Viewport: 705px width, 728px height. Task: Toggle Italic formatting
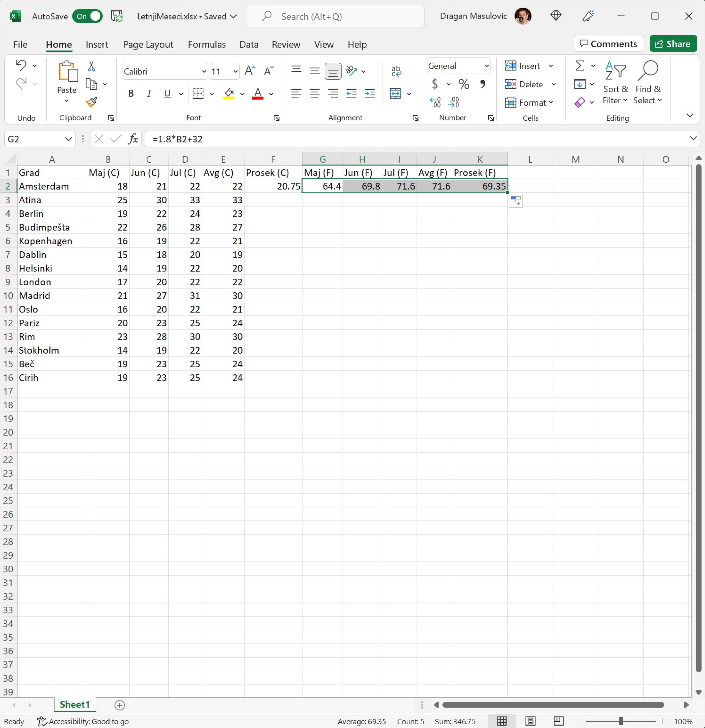149,93
